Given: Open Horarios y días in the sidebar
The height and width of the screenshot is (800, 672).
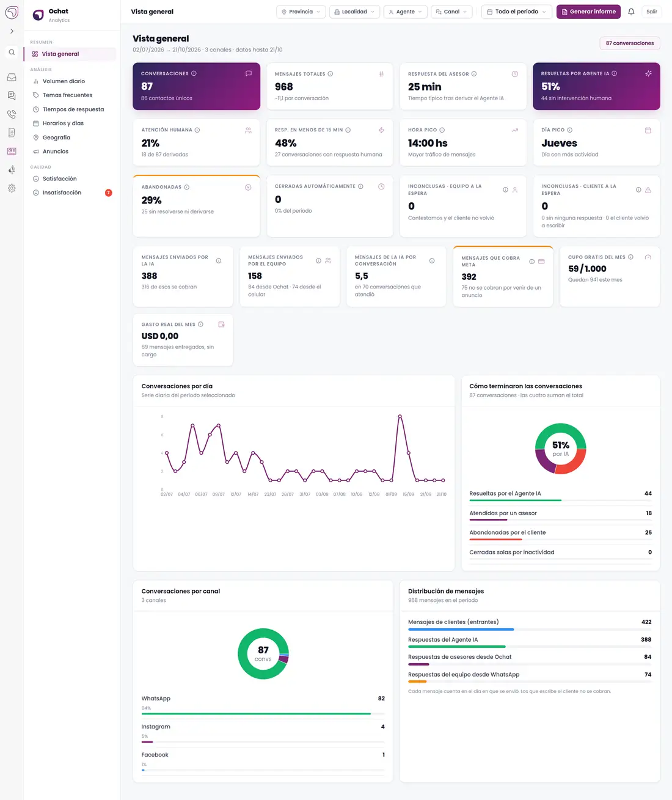Looking at the screenshot, I should point(70,123).
